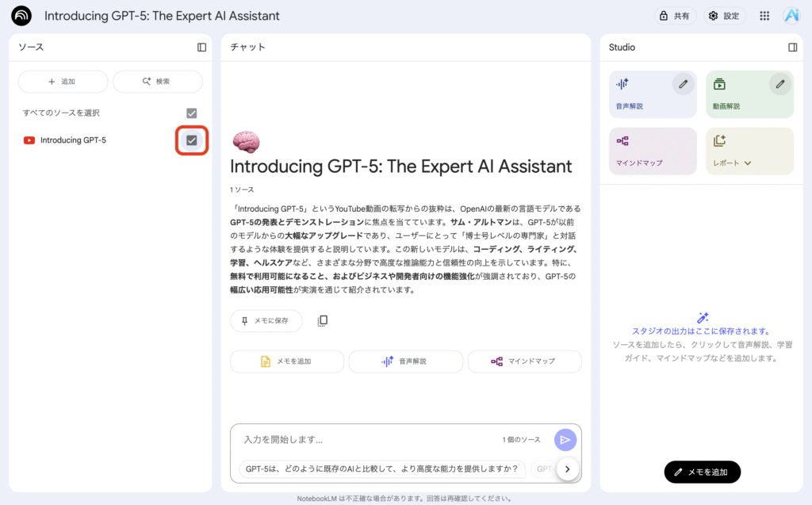Collapse the Studio panel with its toggle icon
Screen dimensions: 812x505
[792, 47]
